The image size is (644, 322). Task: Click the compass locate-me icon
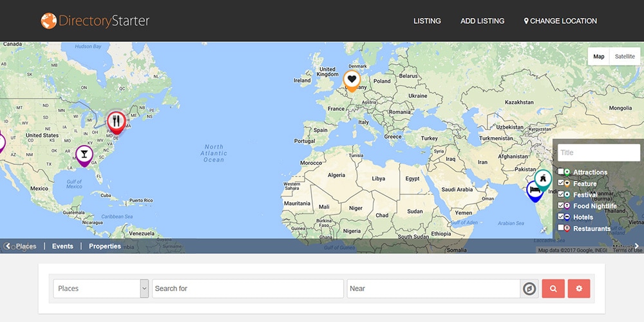529,289
